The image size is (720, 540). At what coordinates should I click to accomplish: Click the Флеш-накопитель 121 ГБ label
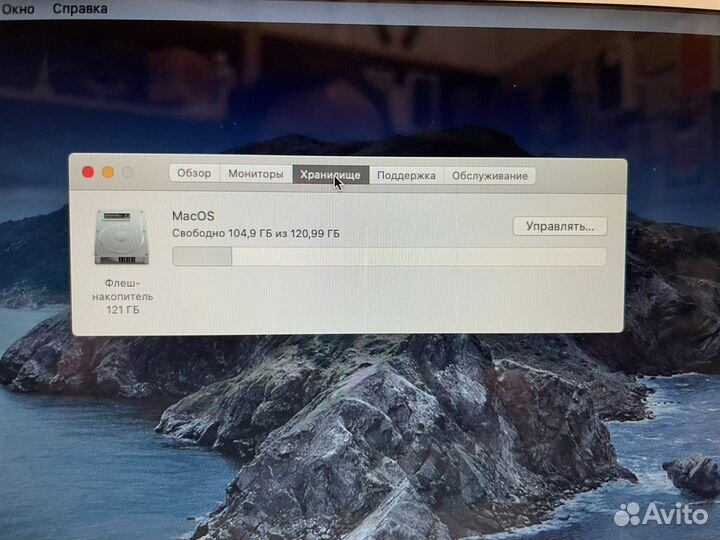[x=123, y=296]
